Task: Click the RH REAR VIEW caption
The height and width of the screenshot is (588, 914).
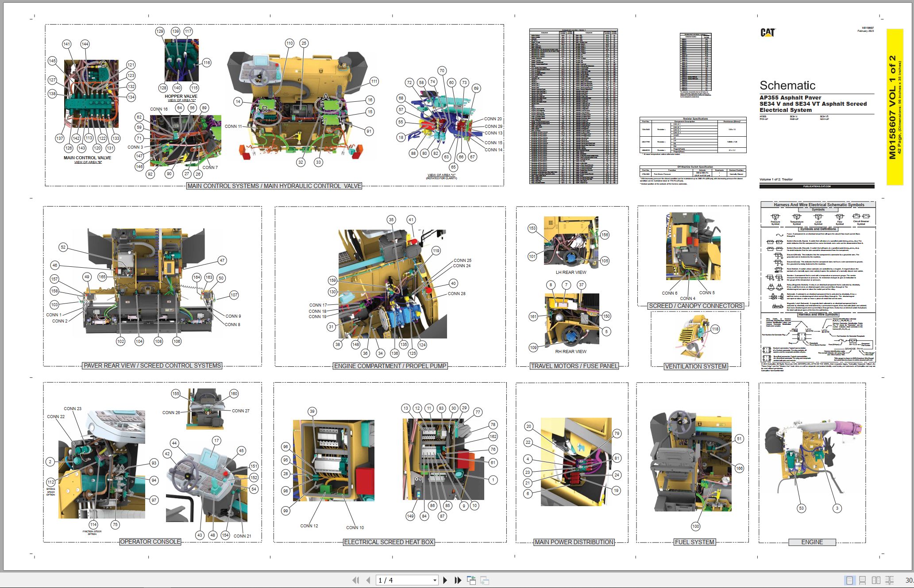Action: click(571, 351)
